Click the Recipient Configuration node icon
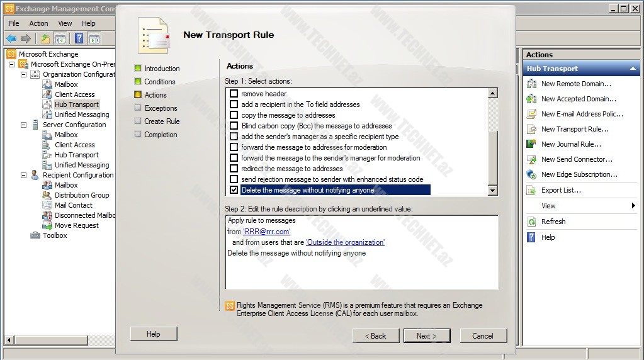This screenshot has width=644, height=360. click(35, 175)
